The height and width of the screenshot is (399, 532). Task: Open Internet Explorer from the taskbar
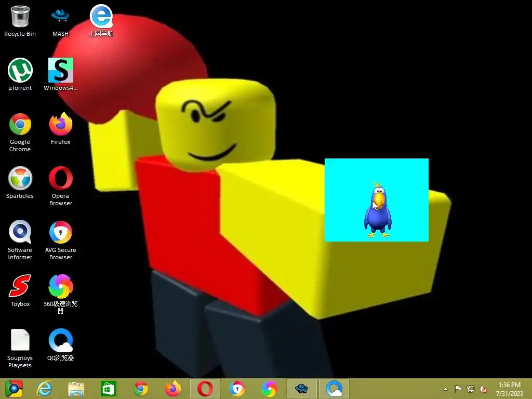point(45,389)
